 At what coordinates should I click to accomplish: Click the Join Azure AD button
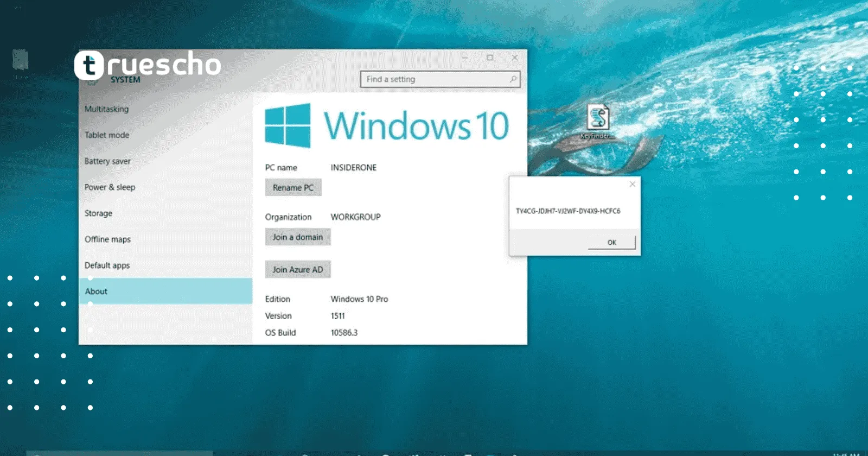[x=297, y=270]
